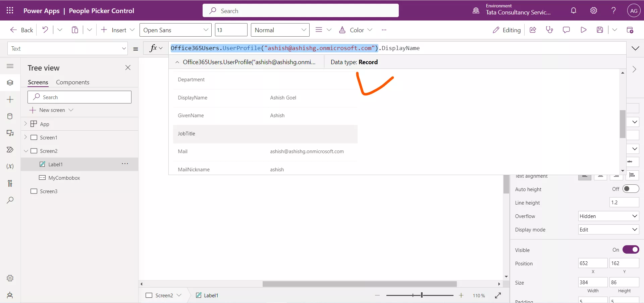Save the app

coord(600,30)
